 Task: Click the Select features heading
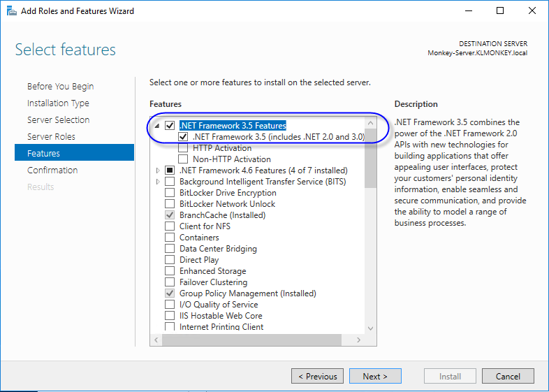click(x=66, y=50)
